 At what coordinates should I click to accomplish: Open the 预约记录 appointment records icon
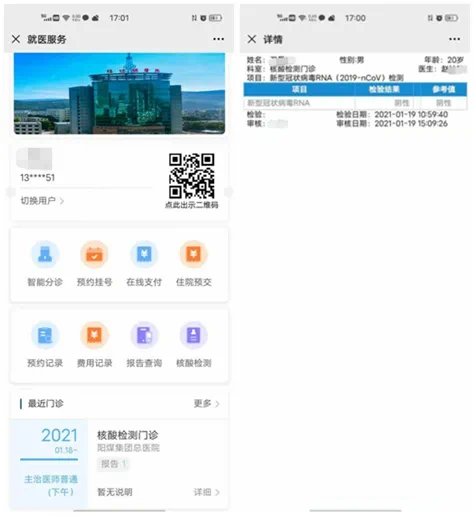click(x=45, y=335)
